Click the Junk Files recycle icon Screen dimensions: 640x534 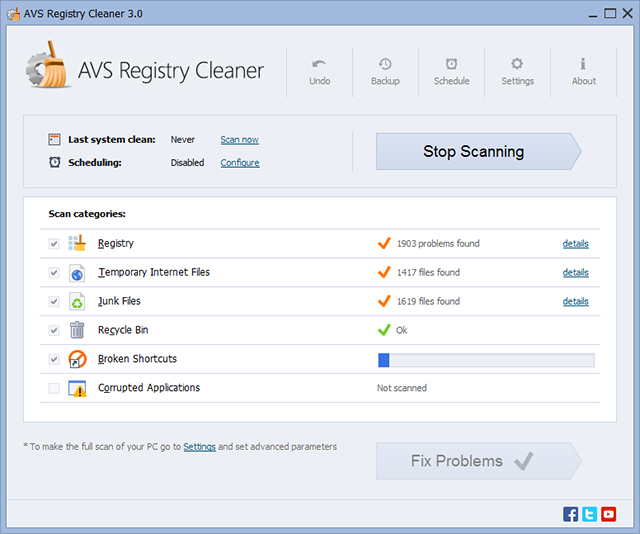[x=77, y=301]
